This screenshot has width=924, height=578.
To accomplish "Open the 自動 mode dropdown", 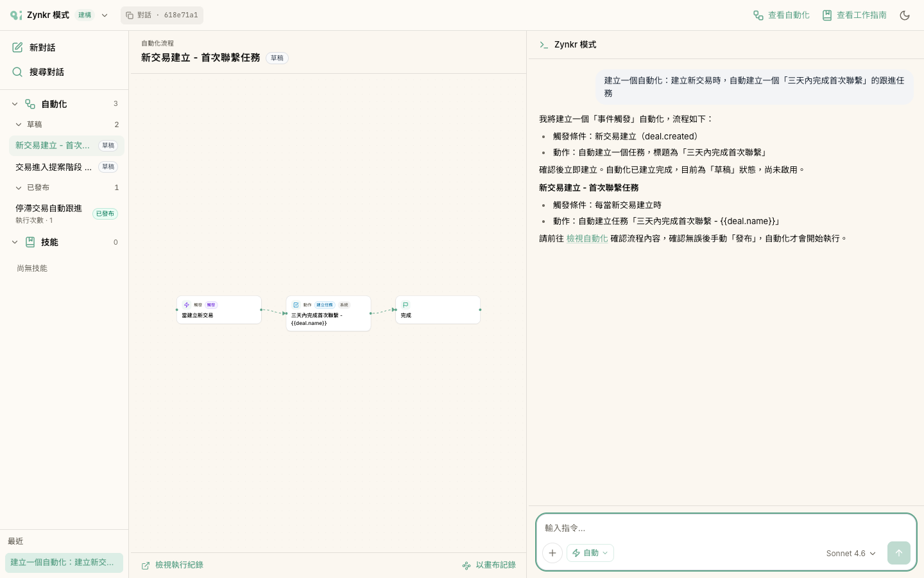I will (590, 553).
